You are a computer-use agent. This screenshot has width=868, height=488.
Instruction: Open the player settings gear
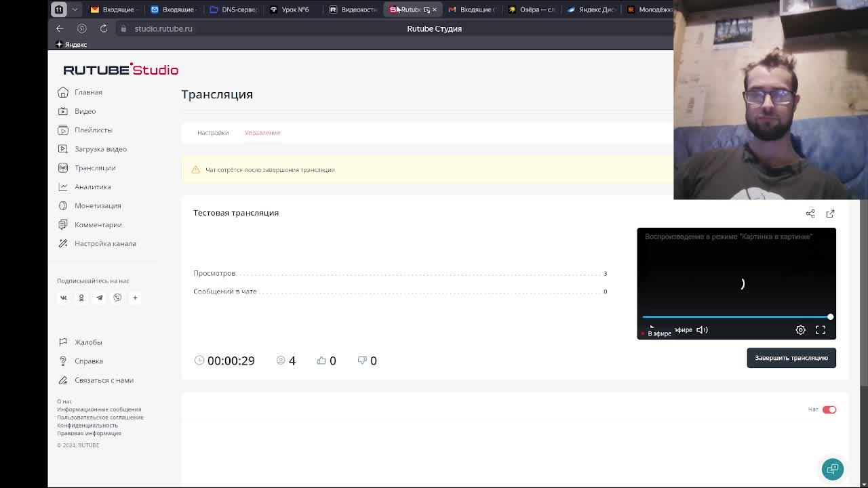pyautogui.click(x=801, y=330)
